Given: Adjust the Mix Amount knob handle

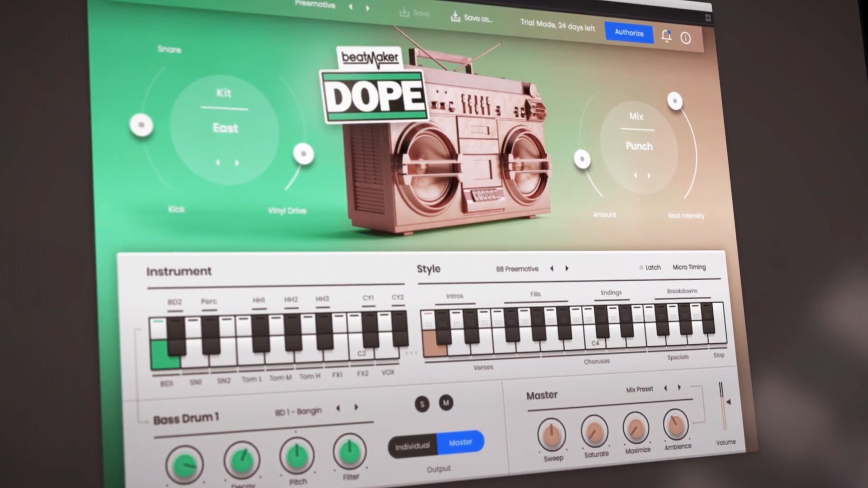Looking at the screenshot, I should click(x=582, y=159).
